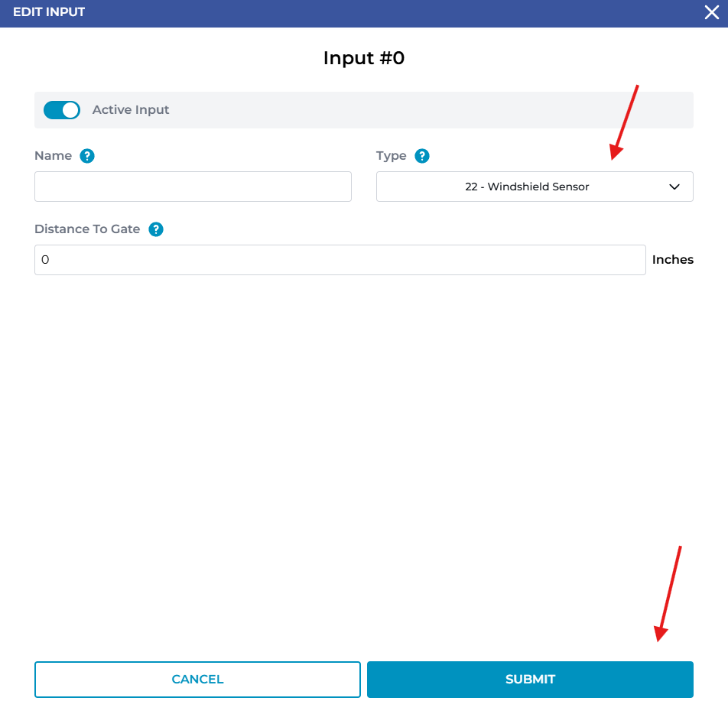The image size is (728, 727).
Task: Open the Distance To Gate help tooltip
Action: (156, 229)
